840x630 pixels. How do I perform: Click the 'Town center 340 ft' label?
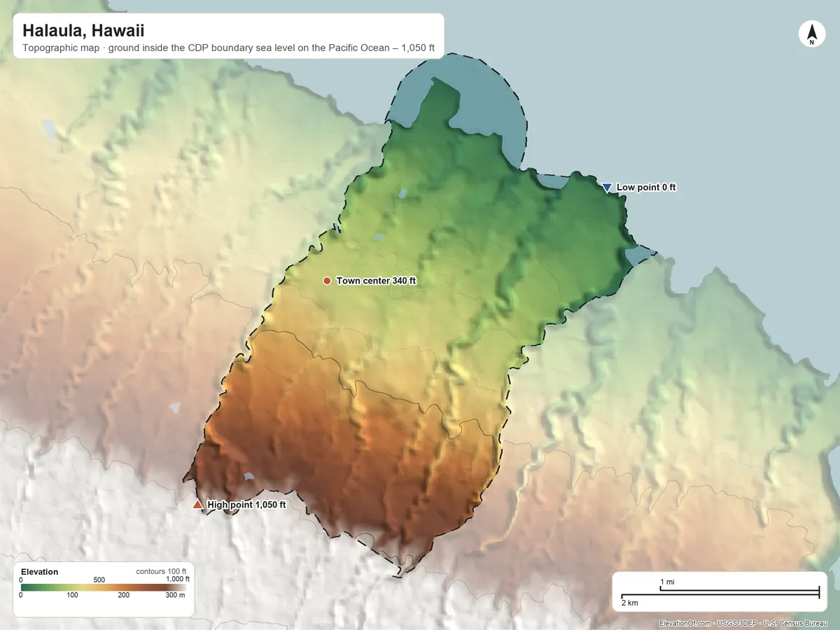pos(376,281)
